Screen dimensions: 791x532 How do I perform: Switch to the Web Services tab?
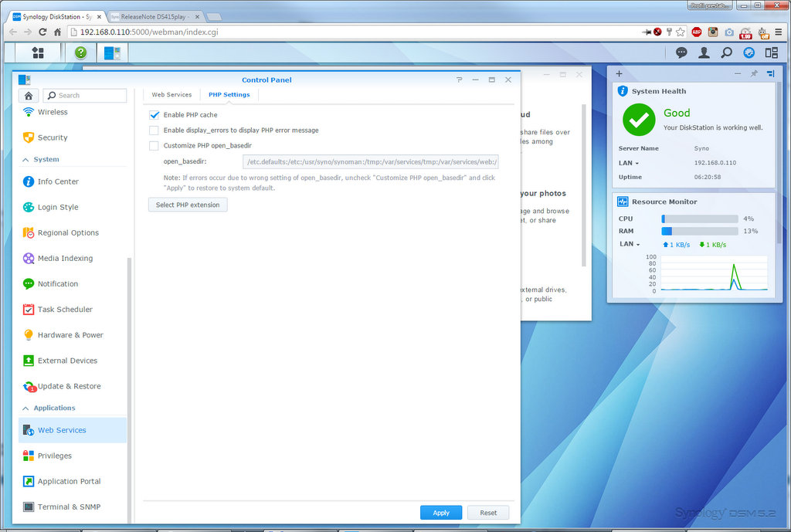171,95
